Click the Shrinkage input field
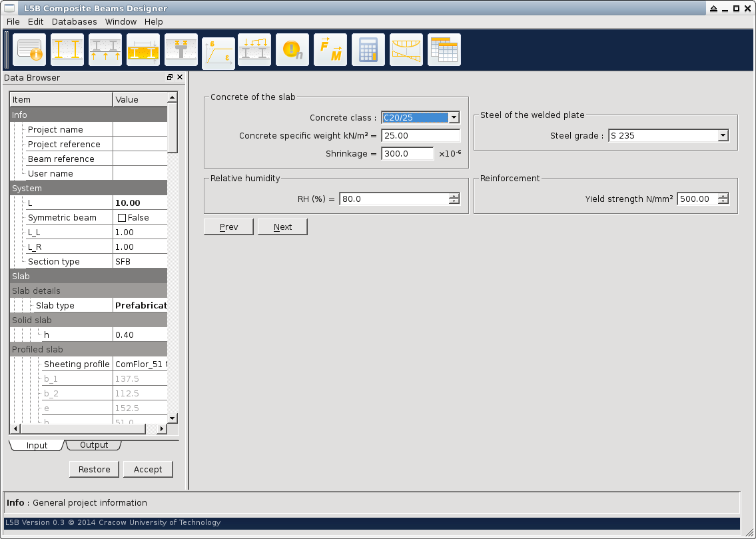Viewport: 756px width, 539px height. (407, 154)
